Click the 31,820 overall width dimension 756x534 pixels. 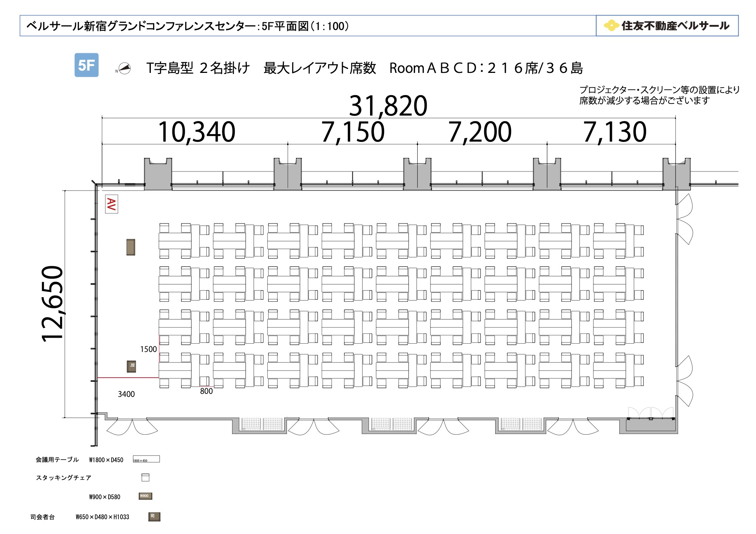tap(388, 105)
